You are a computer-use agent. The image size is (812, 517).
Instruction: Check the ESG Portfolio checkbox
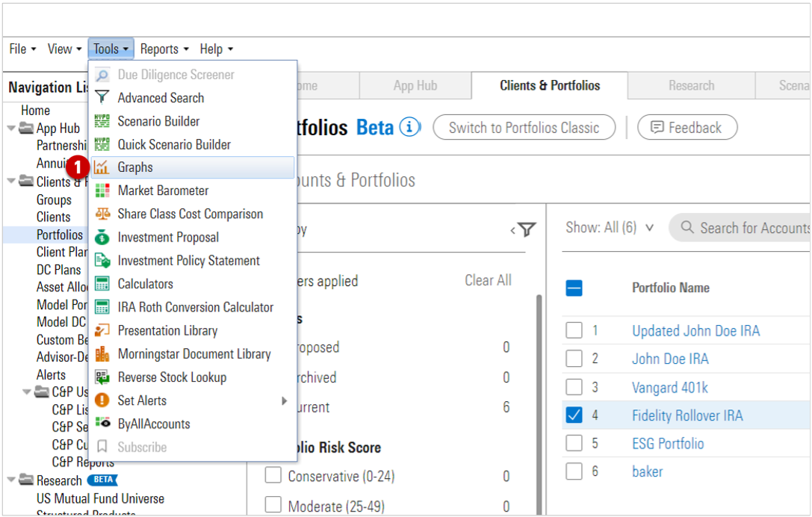tap(574, 443)
